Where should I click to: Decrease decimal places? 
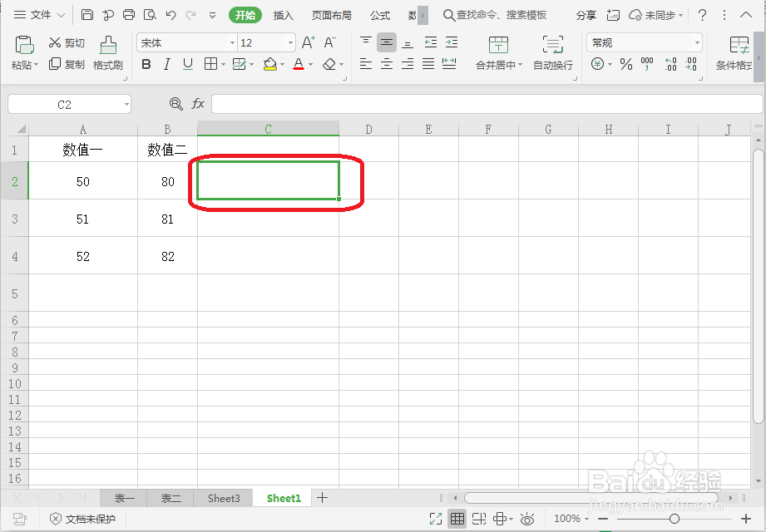(x=691, y=64)
